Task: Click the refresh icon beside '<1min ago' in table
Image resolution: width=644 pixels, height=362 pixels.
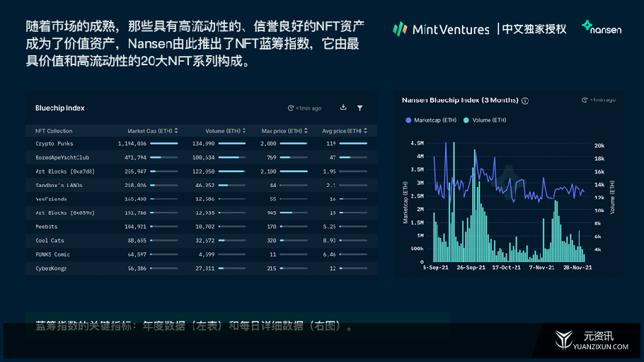Action: click(291, 108)
